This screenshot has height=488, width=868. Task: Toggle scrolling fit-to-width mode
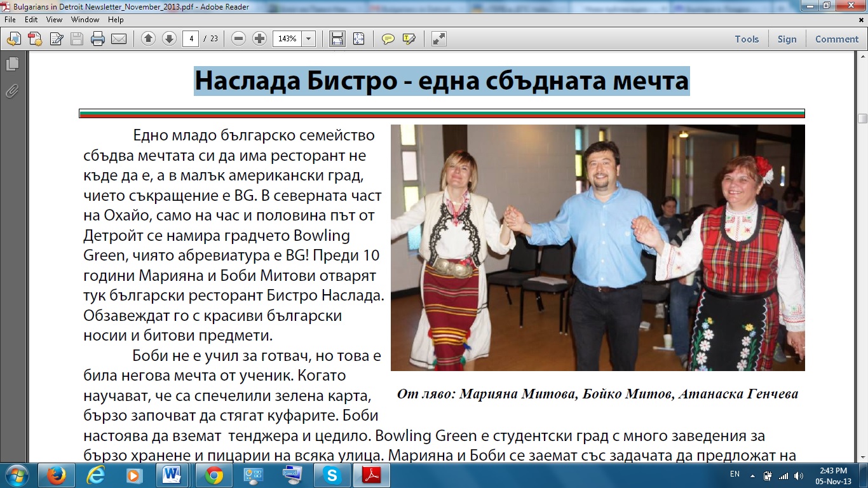(x=337, y=39)
